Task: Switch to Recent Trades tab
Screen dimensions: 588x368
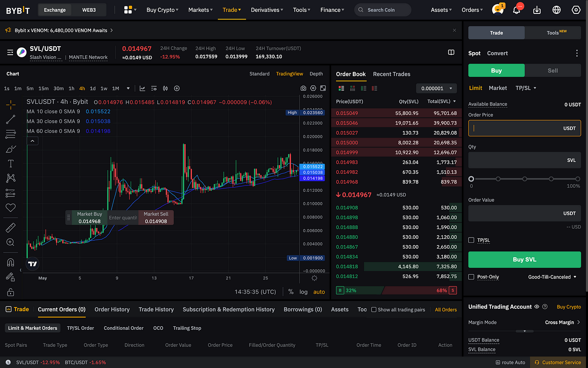Action: pyautogui.click(x=391, y=74)
